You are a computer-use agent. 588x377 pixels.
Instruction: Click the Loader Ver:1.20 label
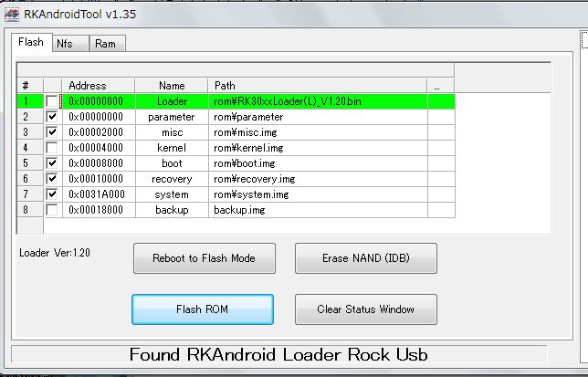coord(55,253)
